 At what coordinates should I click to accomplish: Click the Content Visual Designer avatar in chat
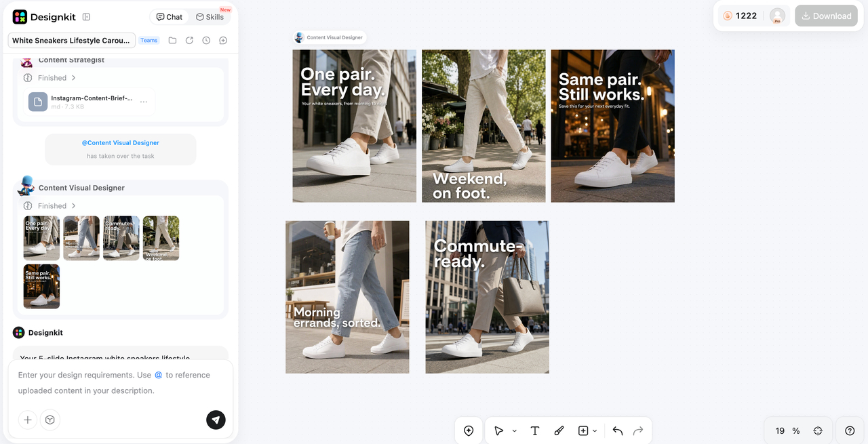coord(26,185)
